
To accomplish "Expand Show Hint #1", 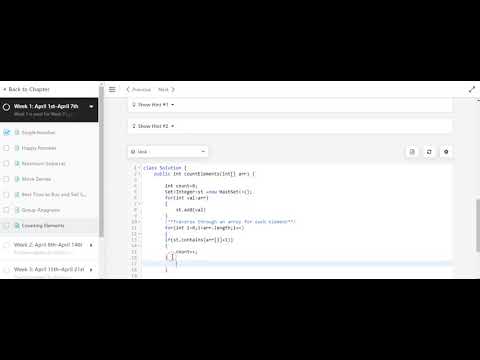I will tap(153, 105).
